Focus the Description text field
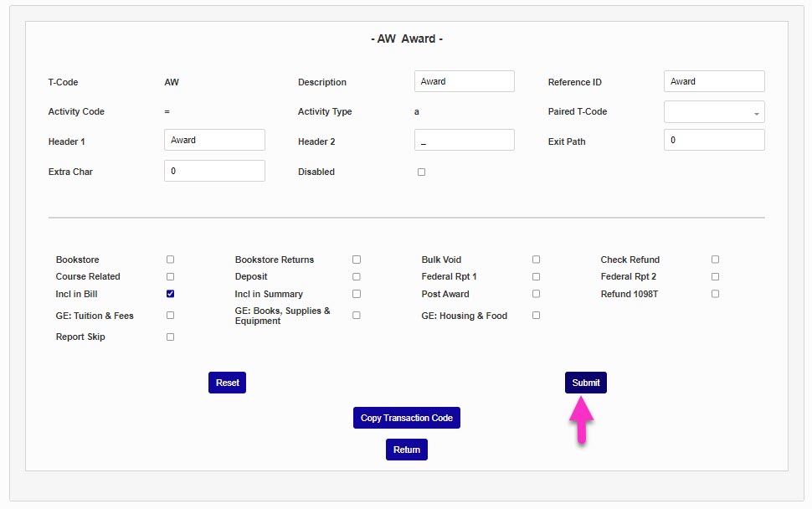Image resolution: width=812 pixels, height=509 pixels. pos(464,82)
